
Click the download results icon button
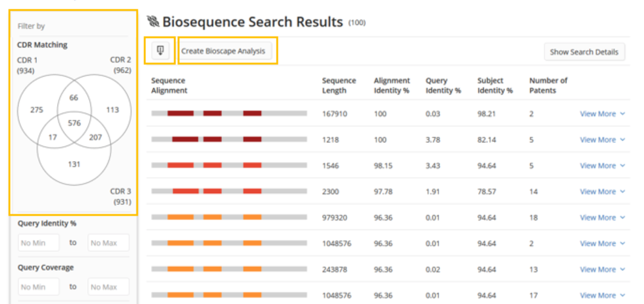159,51
